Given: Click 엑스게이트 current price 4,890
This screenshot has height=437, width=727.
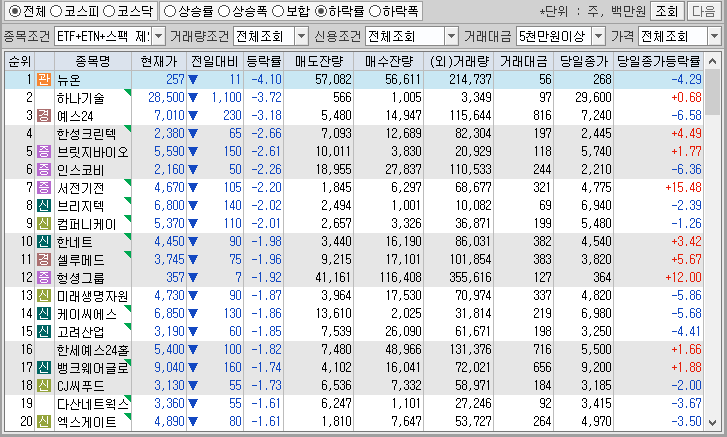Looking at the screenshot, I should pos(169,422).
